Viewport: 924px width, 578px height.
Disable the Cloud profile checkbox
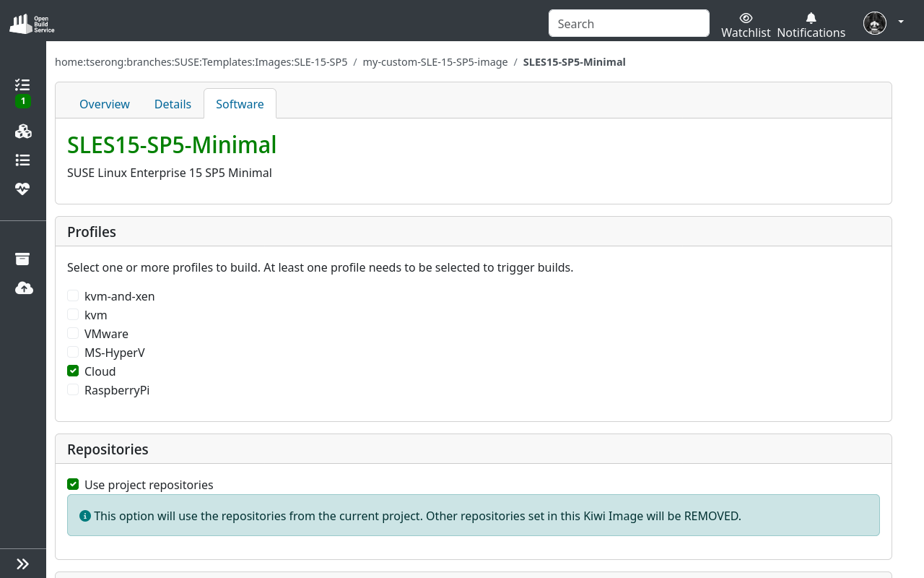pos(73,371)
